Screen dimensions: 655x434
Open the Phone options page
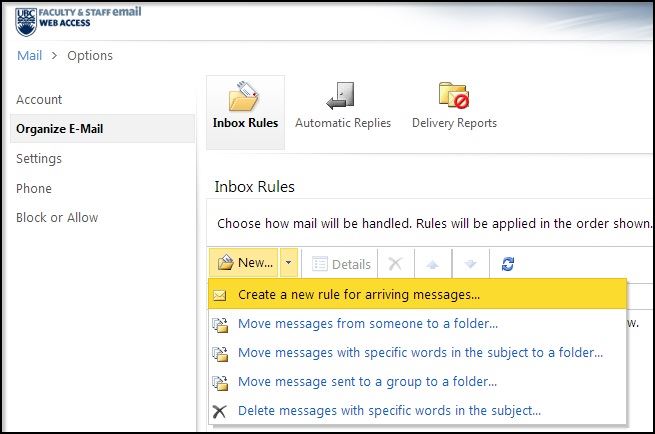tap(34, 188)
